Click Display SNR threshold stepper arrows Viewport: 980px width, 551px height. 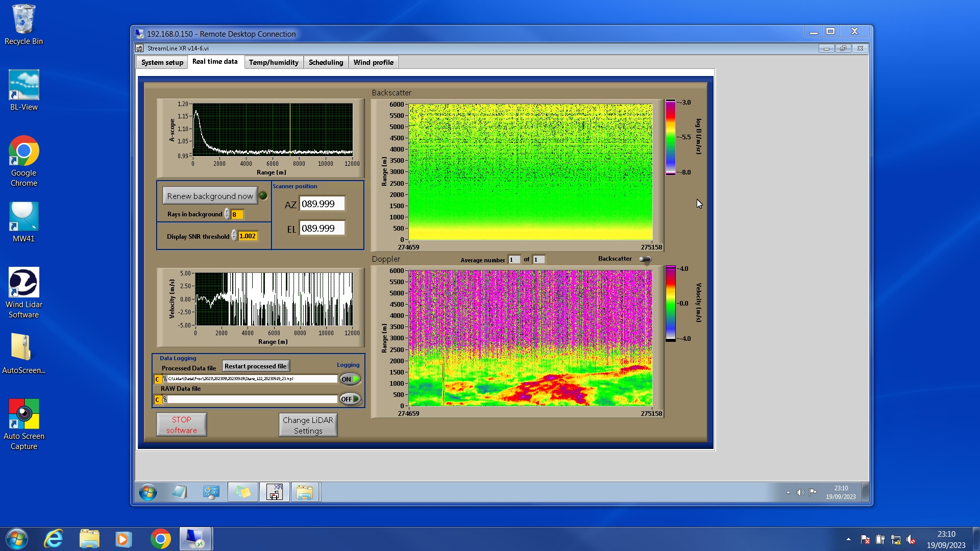click(x=234, y=236)
